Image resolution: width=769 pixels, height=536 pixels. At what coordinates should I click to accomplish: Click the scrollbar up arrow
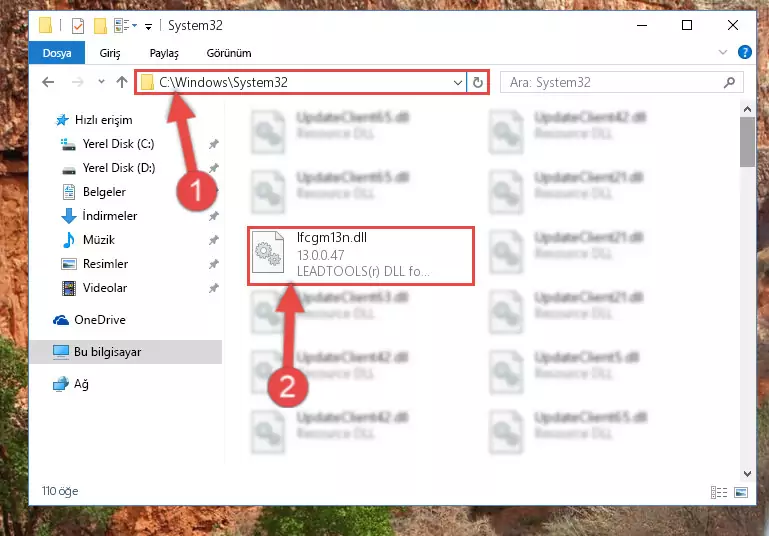(x=747, y=109)
